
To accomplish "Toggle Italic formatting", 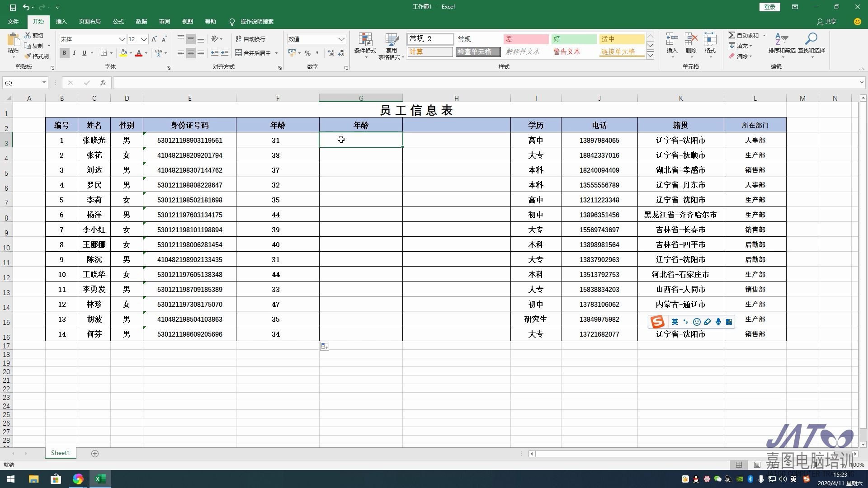I will (74, 53).
